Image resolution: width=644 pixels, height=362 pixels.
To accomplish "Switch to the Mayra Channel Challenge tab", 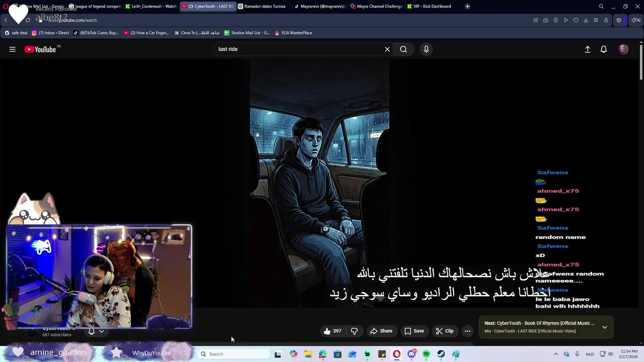I will coord(377,6).
